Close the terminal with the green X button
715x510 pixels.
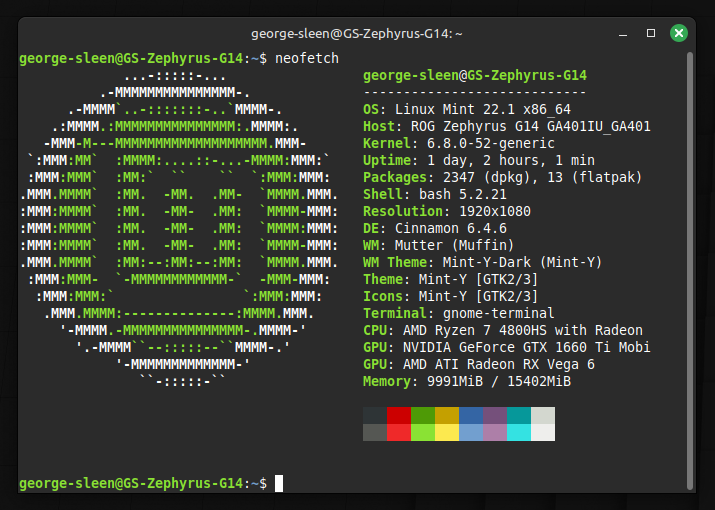click(679, 33)
